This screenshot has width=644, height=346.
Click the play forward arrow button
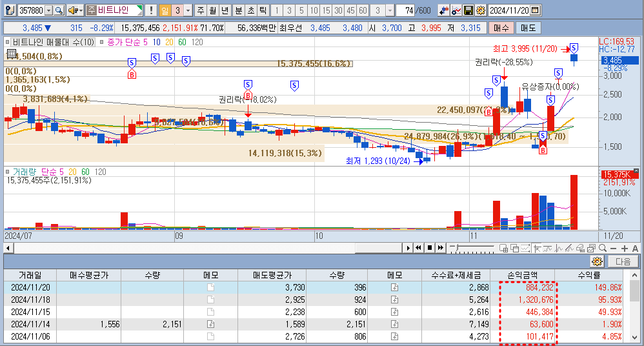tap(407, 248)
